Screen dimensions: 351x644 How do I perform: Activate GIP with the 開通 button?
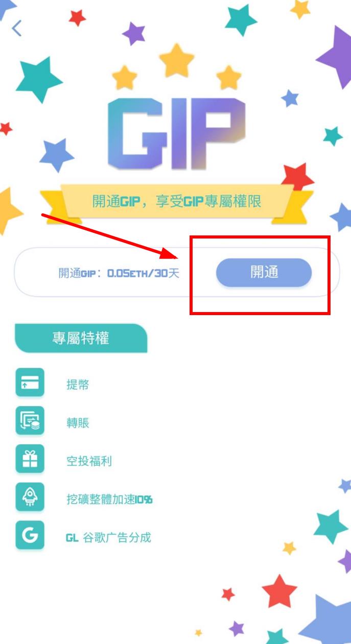tap(264, 273)
